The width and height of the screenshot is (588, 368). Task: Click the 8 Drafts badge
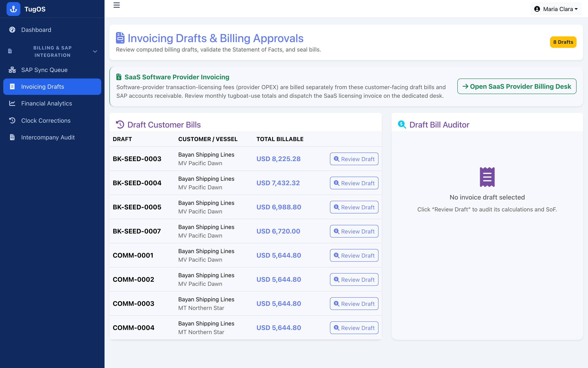point(563,42)
